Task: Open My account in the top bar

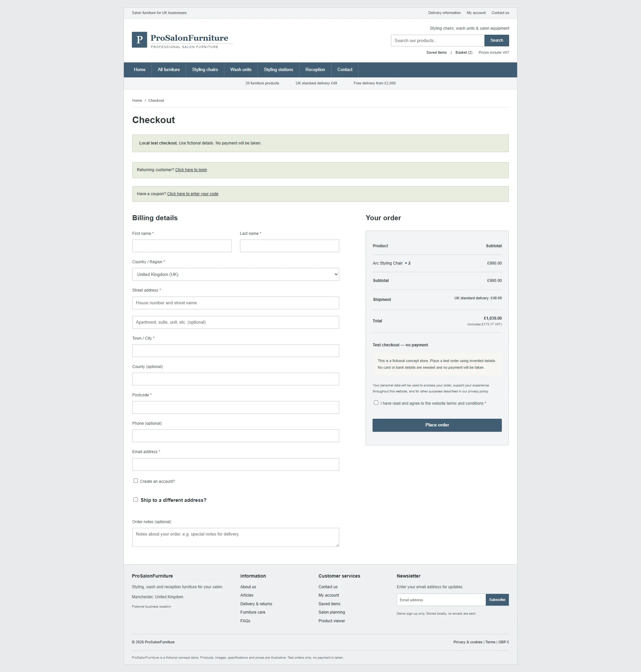Action: 476,13
